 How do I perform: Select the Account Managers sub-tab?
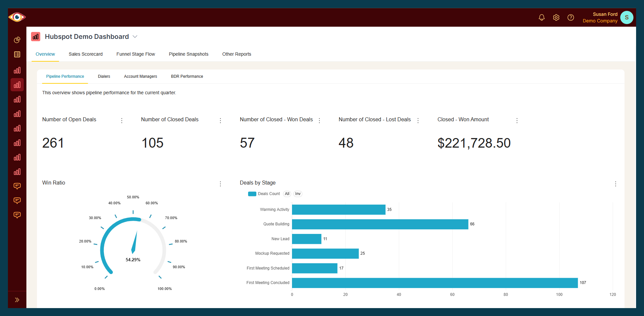(141, 76)
